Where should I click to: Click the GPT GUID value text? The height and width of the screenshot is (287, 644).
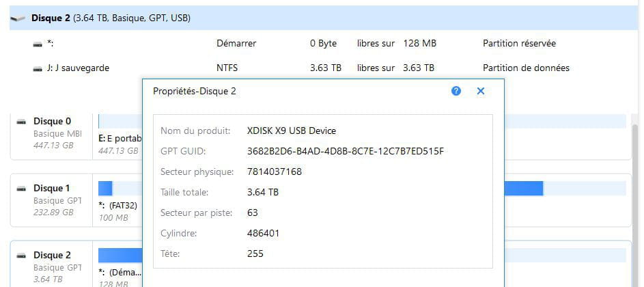tap(345, 151)
